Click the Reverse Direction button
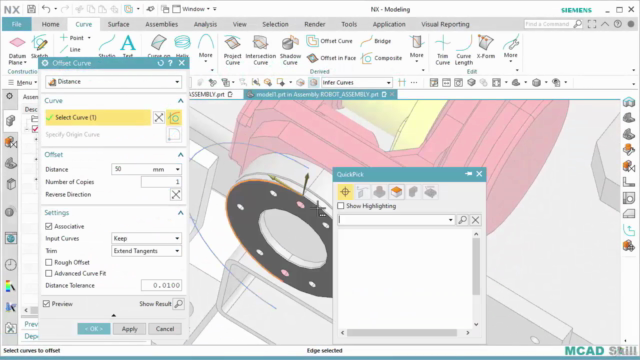640x360 pixels. click(176, 195)
